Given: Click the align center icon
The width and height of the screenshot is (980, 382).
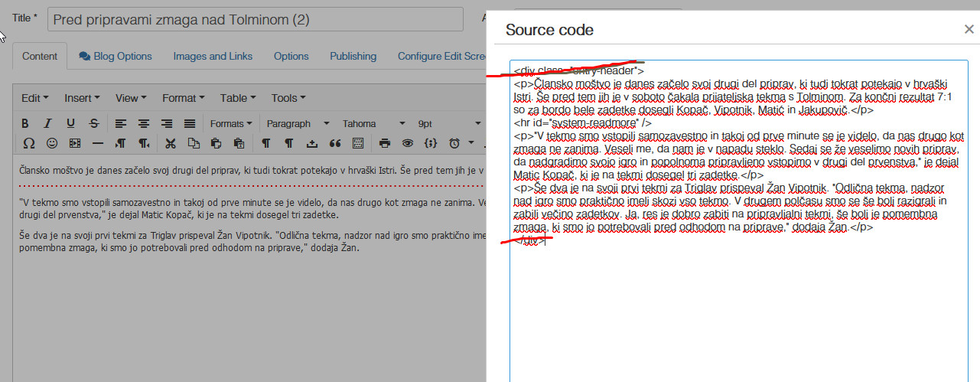Looking at the screenshot, I should click(143, 123).
